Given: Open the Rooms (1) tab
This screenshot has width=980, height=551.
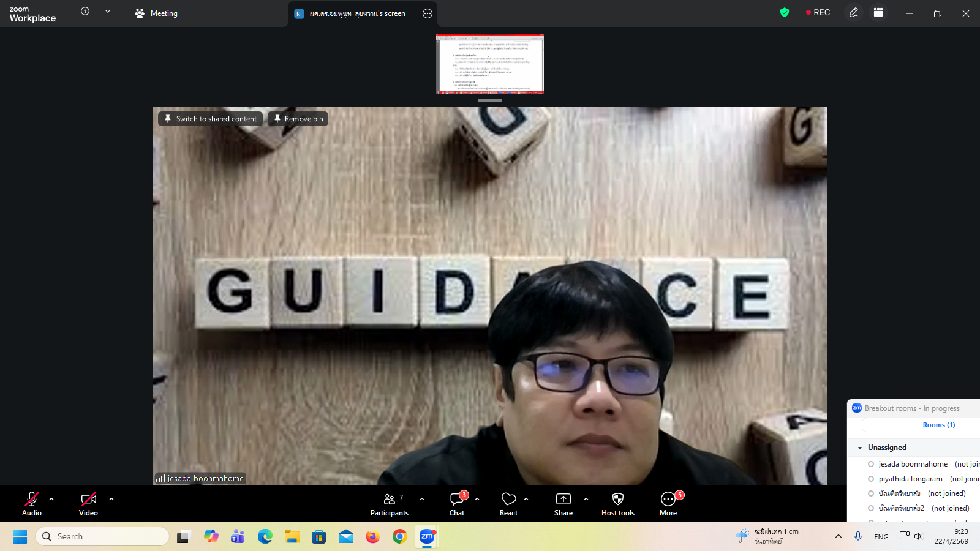Looking at the screenshot, I should pyautogui.click(x=938, y=425).
